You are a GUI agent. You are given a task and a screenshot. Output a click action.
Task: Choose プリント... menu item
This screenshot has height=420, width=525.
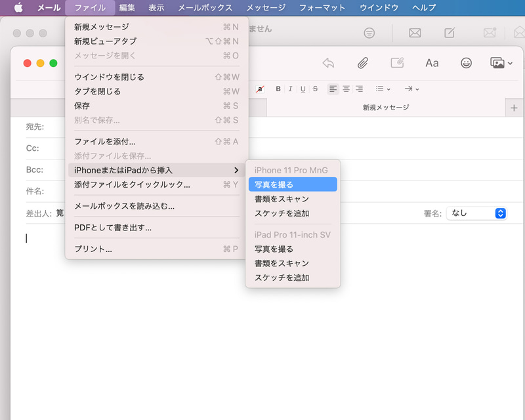pyautogui.click(x=157, y=249)
